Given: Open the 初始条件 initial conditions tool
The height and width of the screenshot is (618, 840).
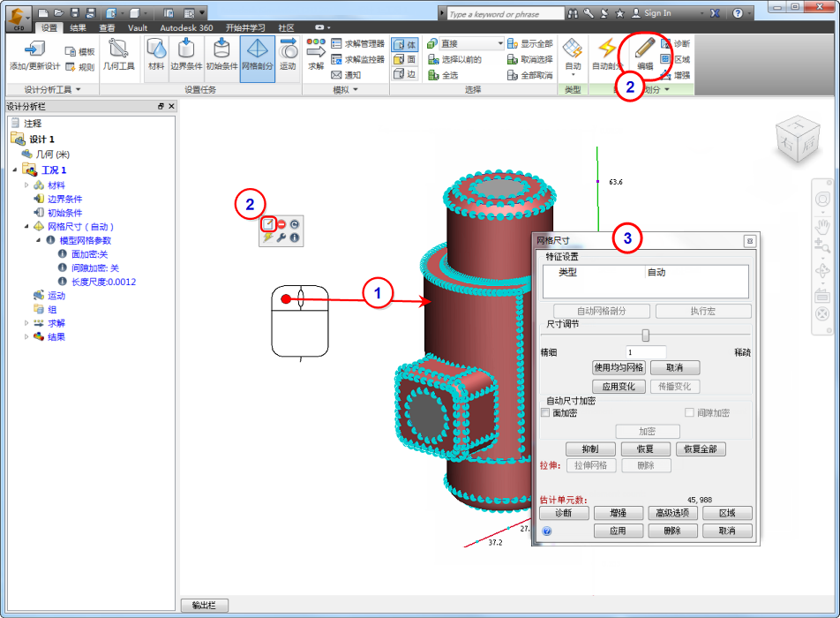Looking at the screenshot, I should click(221, 54).
